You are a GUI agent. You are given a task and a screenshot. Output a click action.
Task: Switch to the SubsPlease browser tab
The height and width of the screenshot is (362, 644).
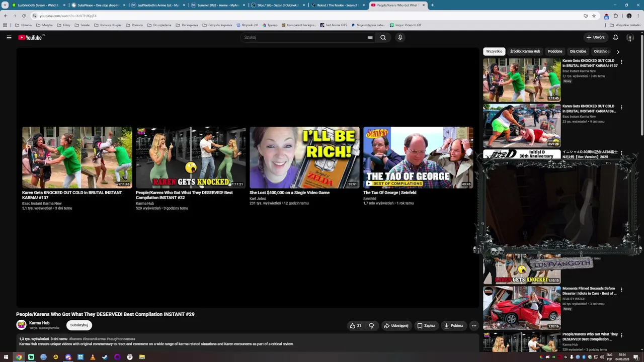(99, 5)
